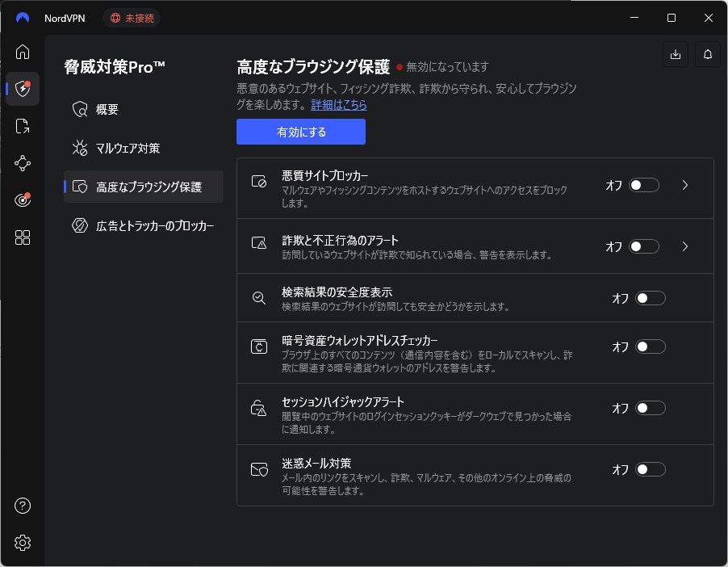Open the Home icon in sidebar
Screen dimensions: 728x567
tap(23, 52)
